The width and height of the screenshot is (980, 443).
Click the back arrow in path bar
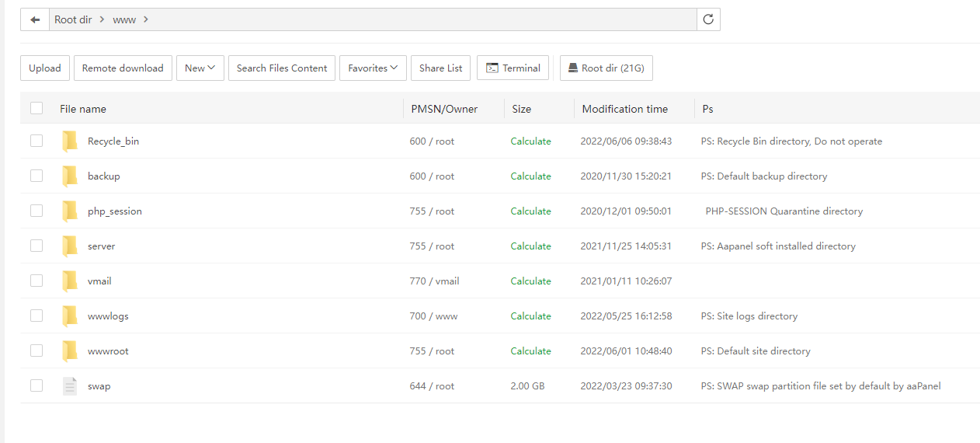(35, 19)
